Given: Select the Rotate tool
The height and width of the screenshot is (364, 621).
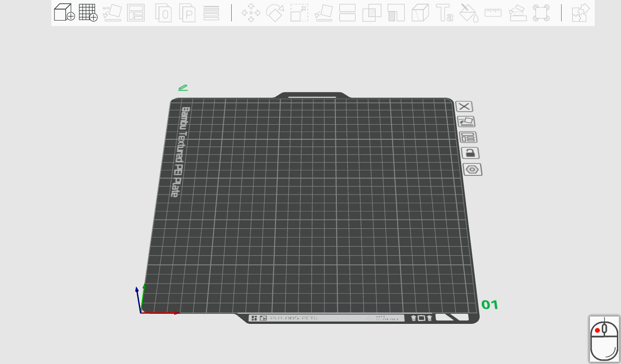Looking at the screenshot, I should tap(275, 13).
